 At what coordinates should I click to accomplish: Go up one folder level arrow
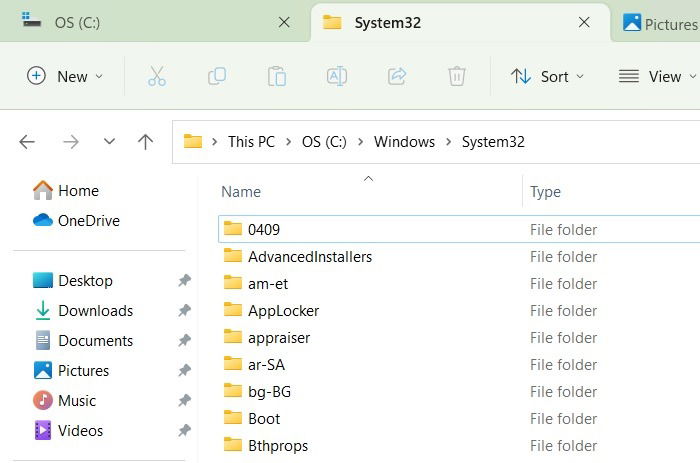[145, 142]
